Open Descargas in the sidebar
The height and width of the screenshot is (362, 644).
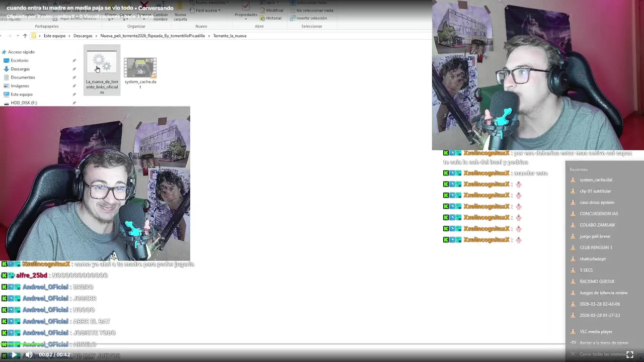click(20, 69)
